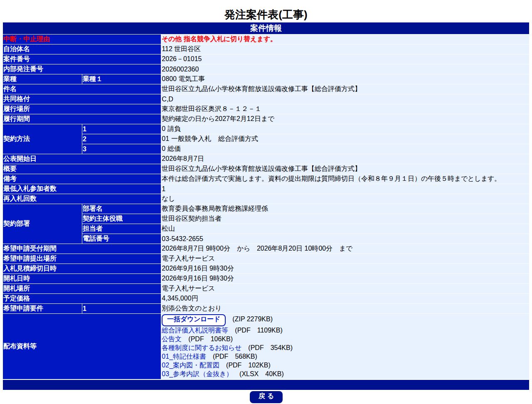Screen dimensions: 532x404
Task: Click the 戻る button
Action: tap(266, 397)
